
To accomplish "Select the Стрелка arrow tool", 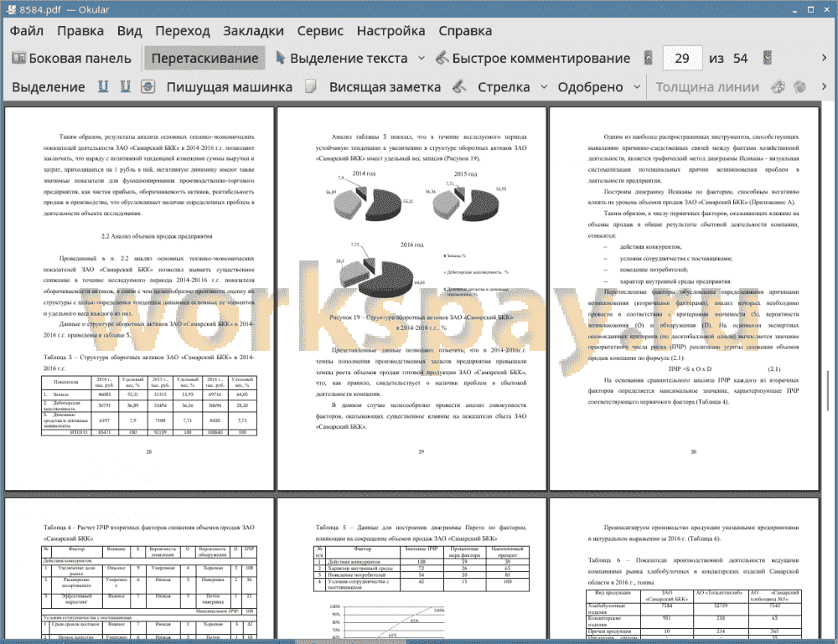I will 504,87.
